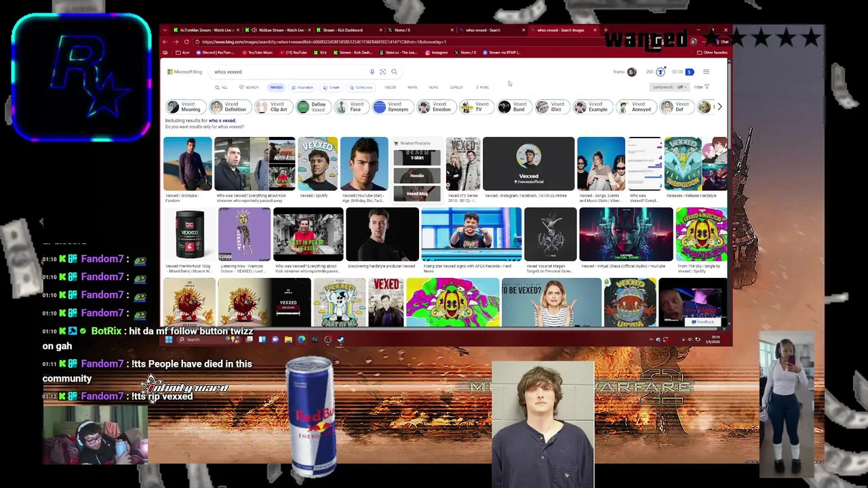Show more related search chips arrow

coord(719,107)
